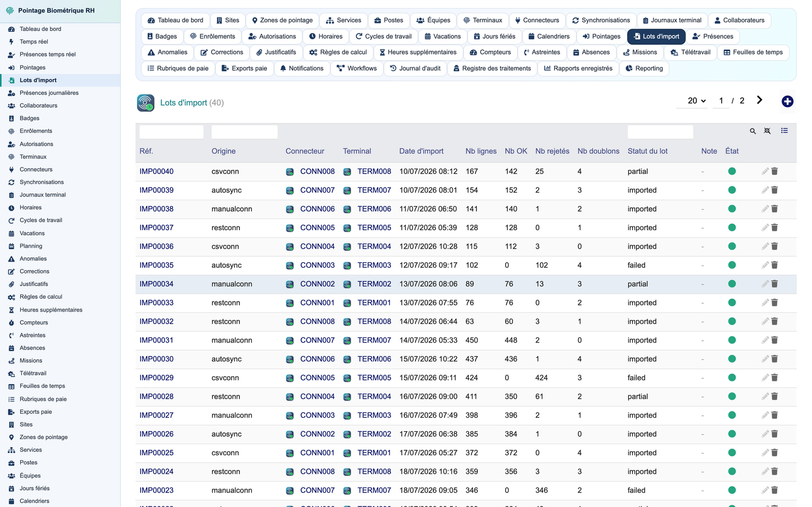The height and width of the screenshot is (507, 812).
Task: Click the Pointage Biométrique RH fingerprint logo
Action: click(x=10, y=11)
